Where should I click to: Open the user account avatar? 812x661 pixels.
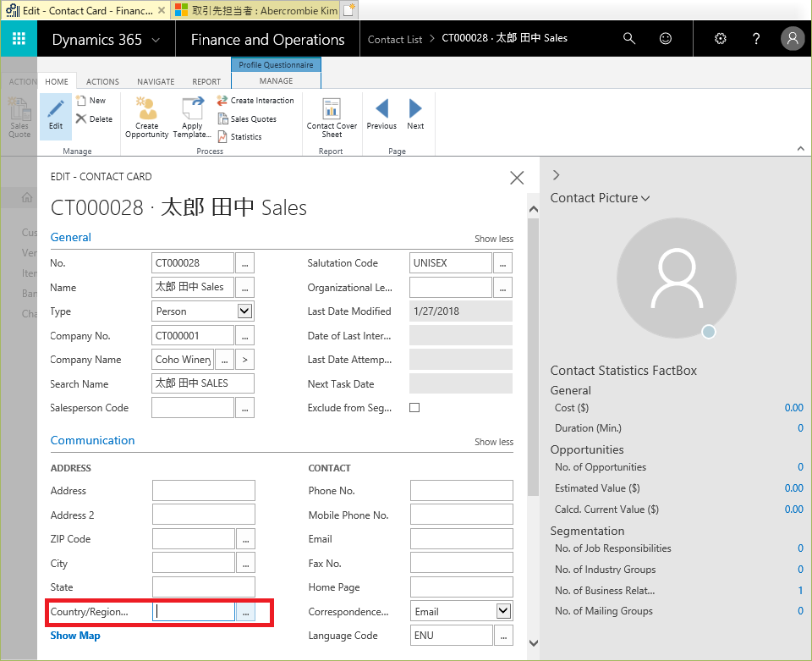793,38
